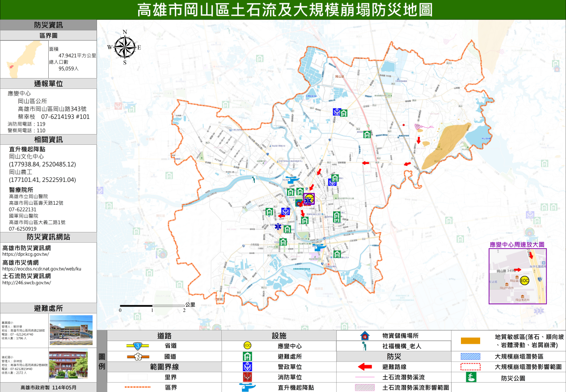Open the dpr.kcg.gov.tw link
566x392 pixels.
25,254
